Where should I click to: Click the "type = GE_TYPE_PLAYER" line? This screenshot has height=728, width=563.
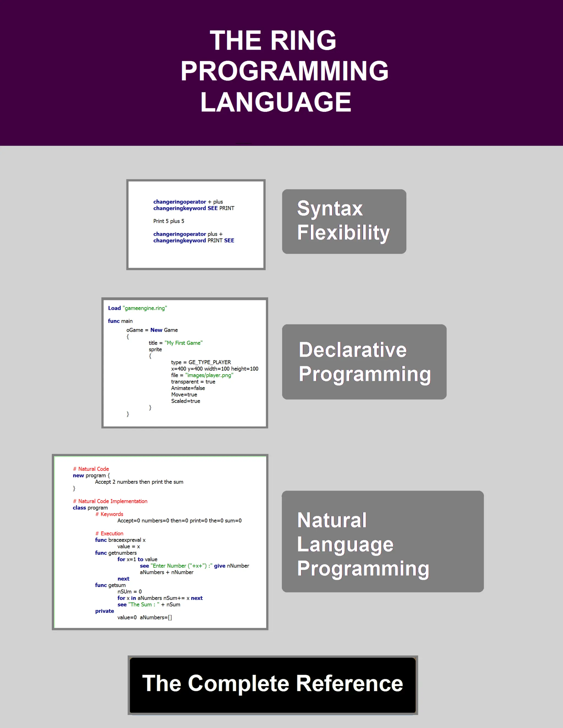201,362
